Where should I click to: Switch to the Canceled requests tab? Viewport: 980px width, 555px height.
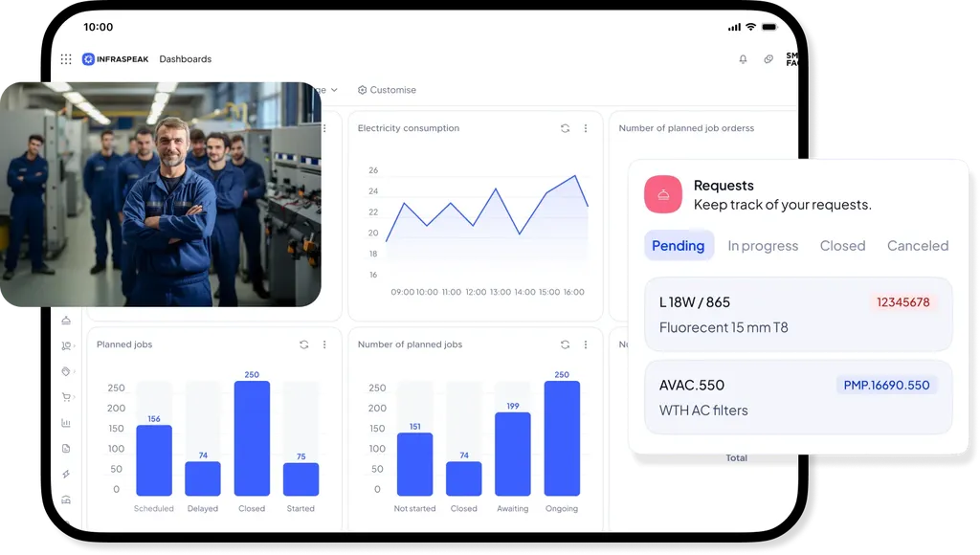(x=918, y=246)
